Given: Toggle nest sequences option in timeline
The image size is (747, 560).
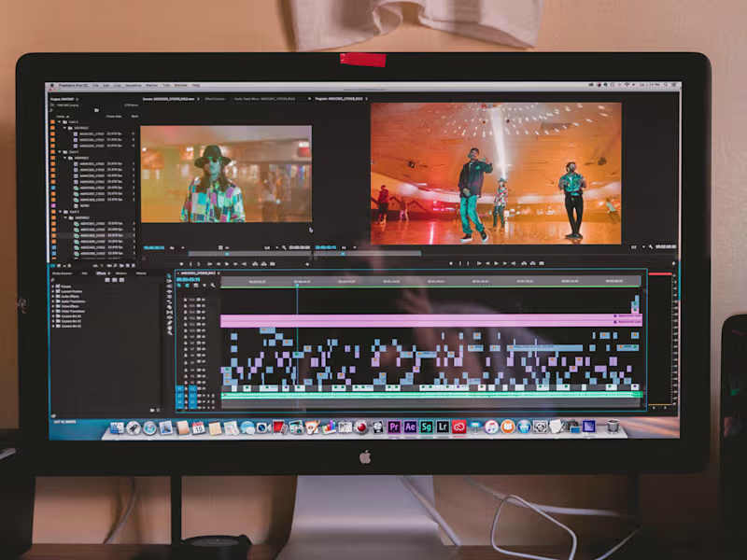Looking at the screenshot, I should tap(179, 286).
